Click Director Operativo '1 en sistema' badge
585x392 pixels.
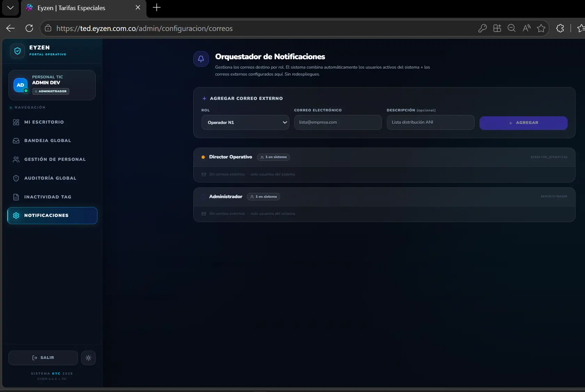pos(273,157)
